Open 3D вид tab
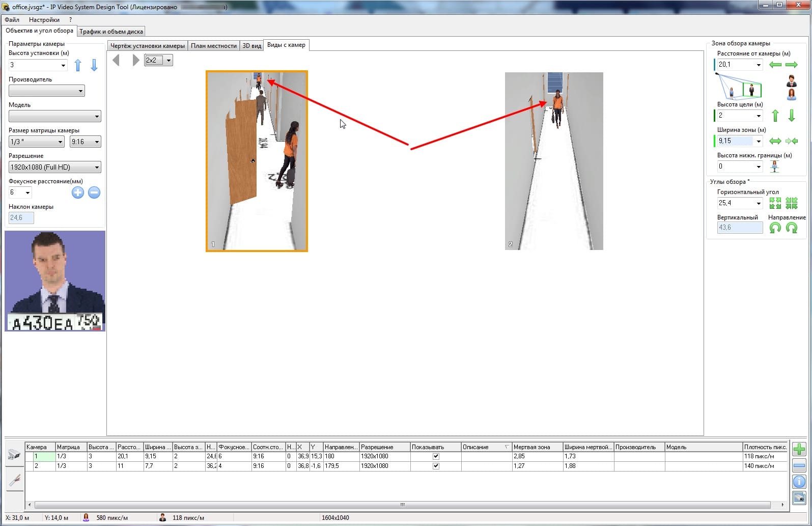812x526 pixels. [251, 46]
